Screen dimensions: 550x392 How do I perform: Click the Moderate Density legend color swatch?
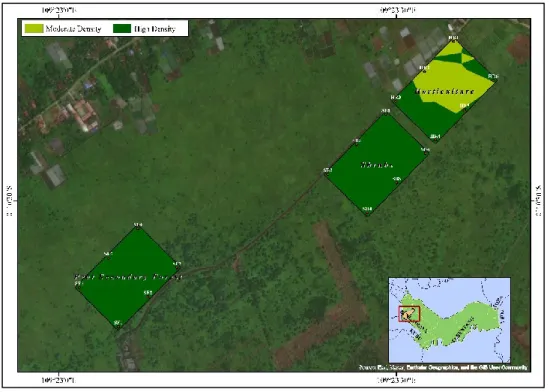click(34, 28)
